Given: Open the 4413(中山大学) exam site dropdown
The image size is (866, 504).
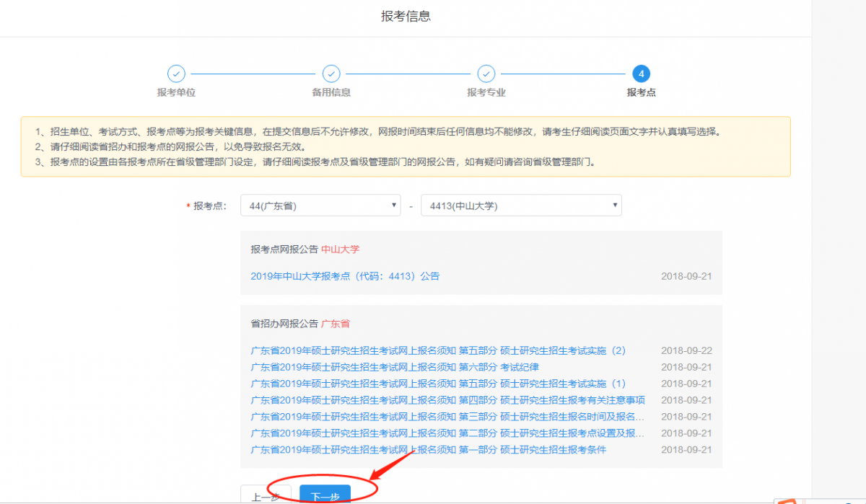Looking at the screenshot, I should click(x=521, y=205).
